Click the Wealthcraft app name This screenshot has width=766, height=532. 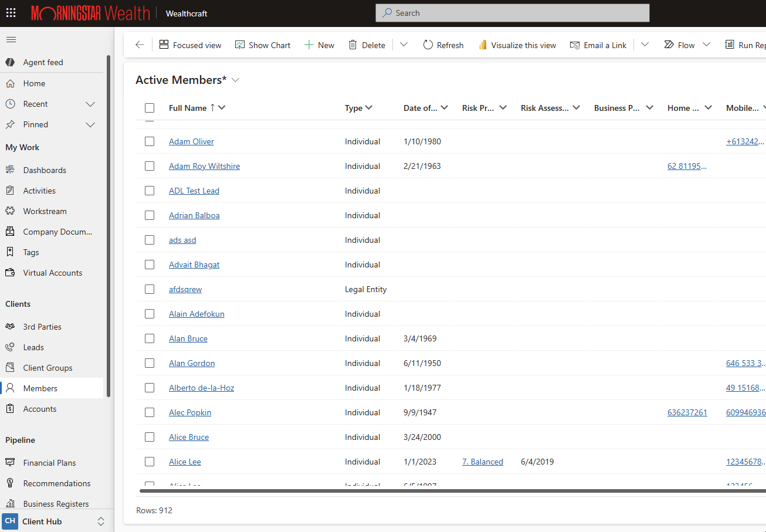click(x=187, y=13)
